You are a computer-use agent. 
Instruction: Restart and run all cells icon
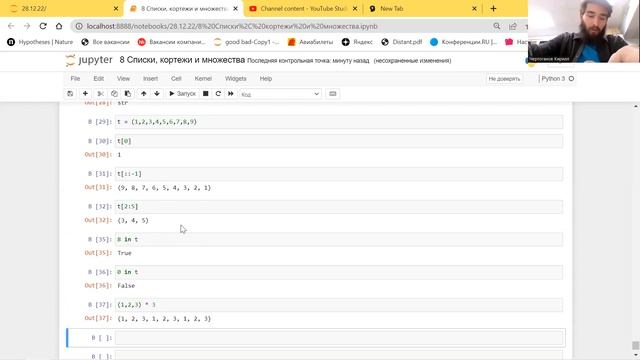231,94
